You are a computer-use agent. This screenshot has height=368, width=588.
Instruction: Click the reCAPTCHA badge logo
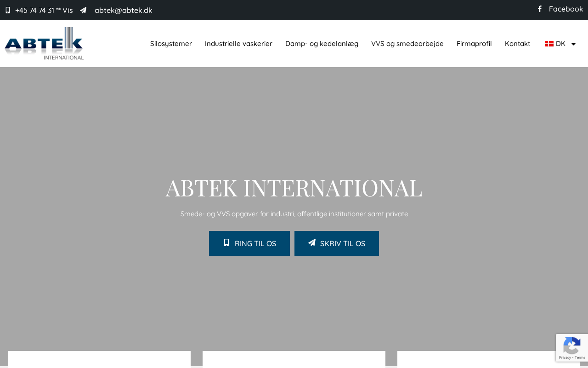pos(572,345)
